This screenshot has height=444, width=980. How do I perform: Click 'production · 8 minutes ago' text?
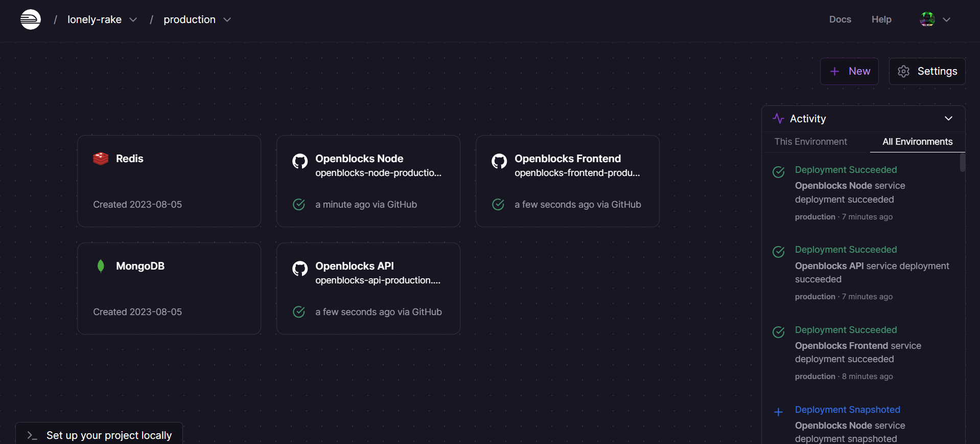(x=844, y=376)
